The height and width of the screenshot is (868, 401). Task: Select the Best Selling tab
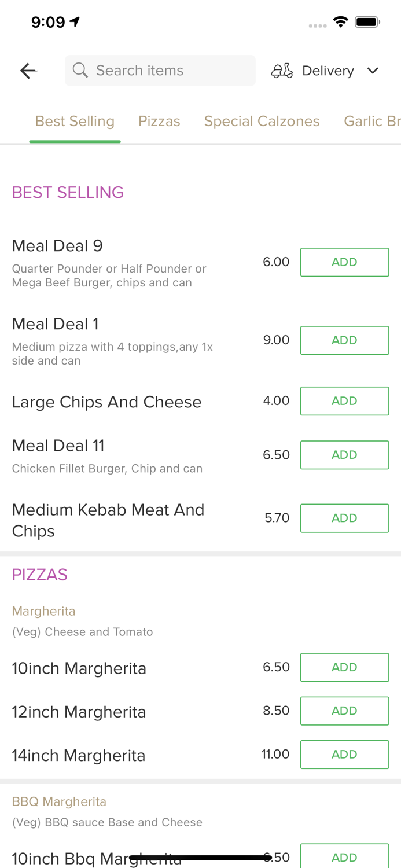(75, 121)
